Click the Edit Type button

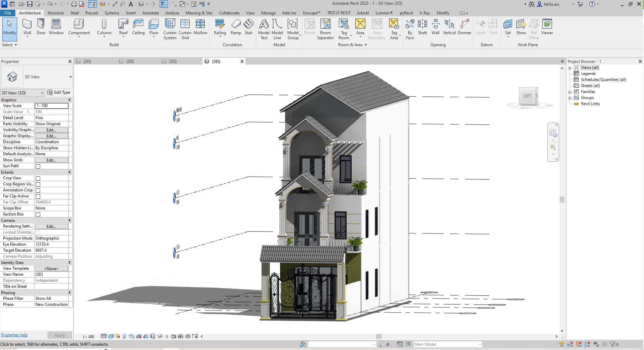(59, 93)
